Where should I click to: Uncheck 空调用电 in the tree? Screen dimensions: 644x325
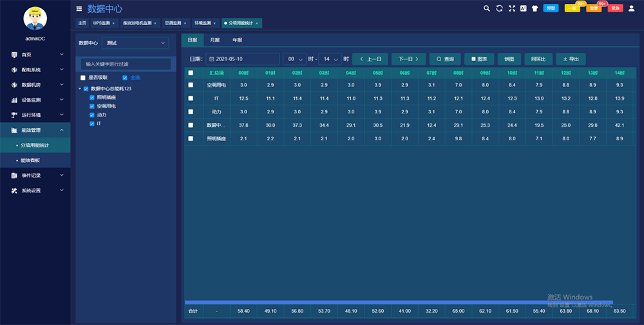[92, 106]
